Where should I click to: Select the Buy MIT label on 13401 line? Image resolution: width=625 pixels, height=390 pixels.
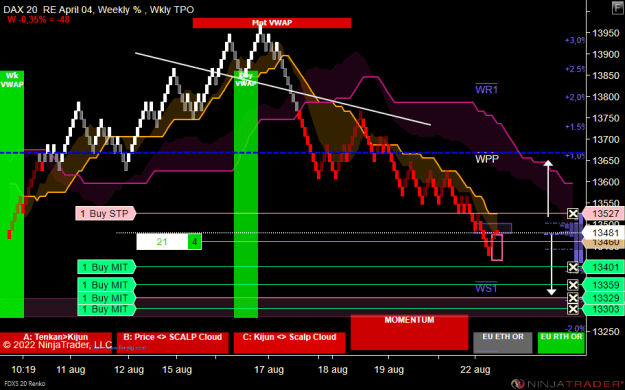click(x=107, y=267)
